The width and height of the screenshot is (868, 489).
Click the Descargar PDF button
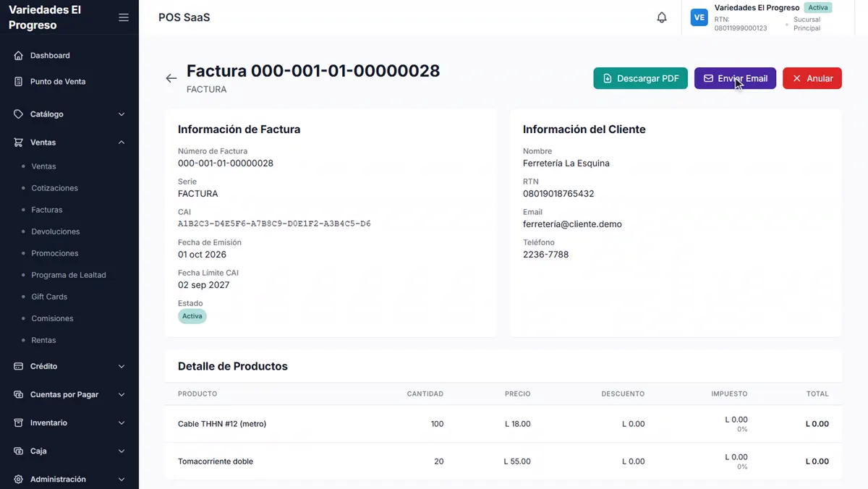coord(641,78)
